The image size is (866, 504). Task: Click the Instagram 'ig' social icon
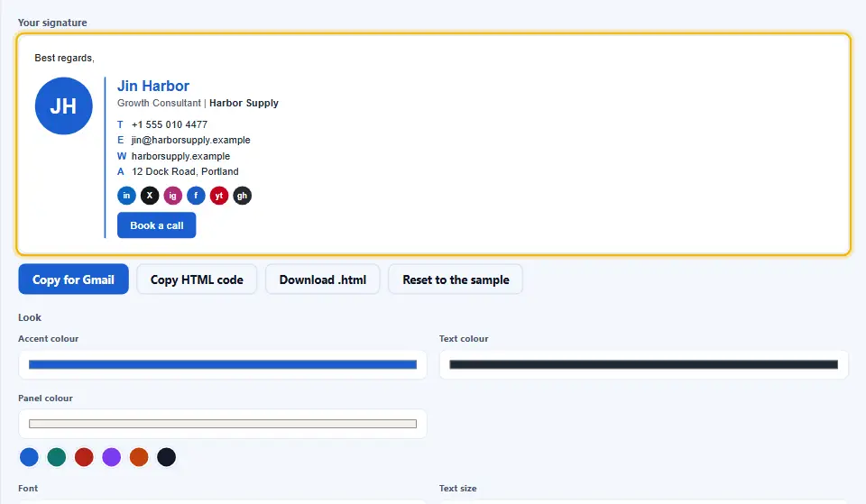173,196
